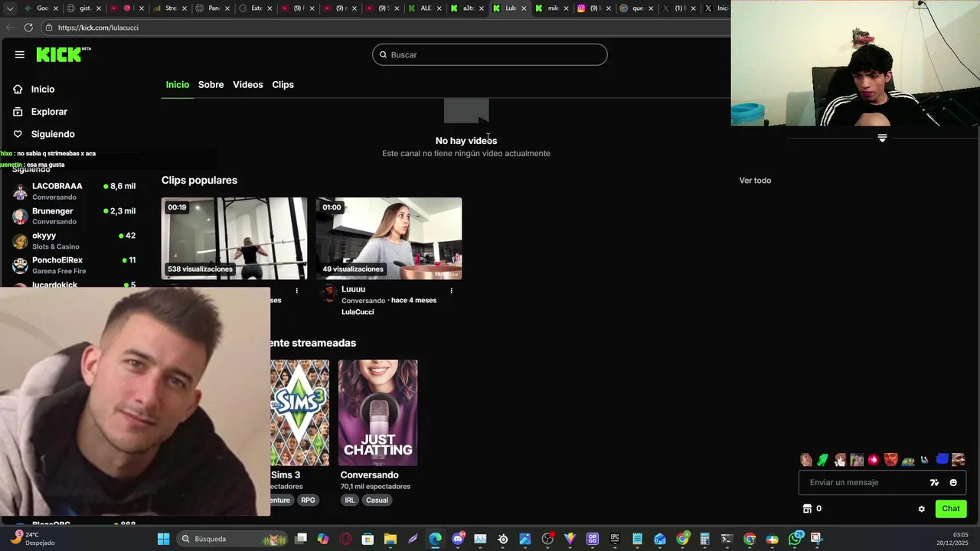980x551 pixels.
Task: Open LACOBRAAA followed channel
Action: [x=73, y=191]
